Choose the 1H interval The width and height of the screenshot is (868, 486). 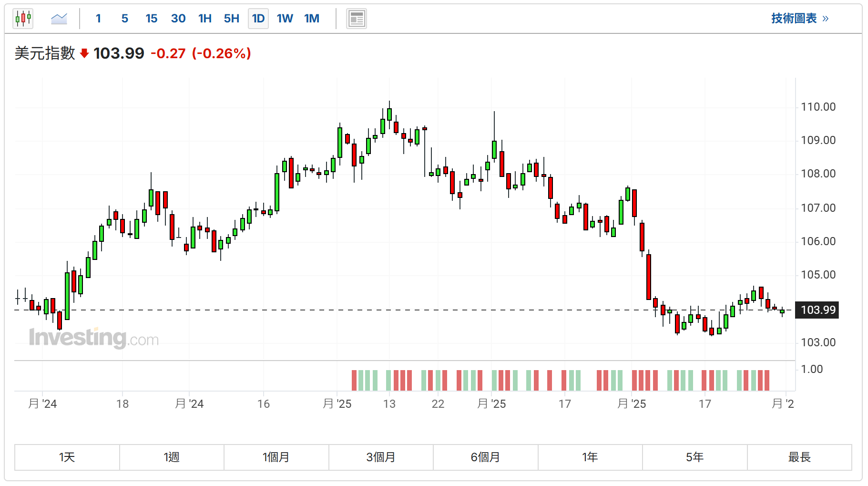pos(205,19)
